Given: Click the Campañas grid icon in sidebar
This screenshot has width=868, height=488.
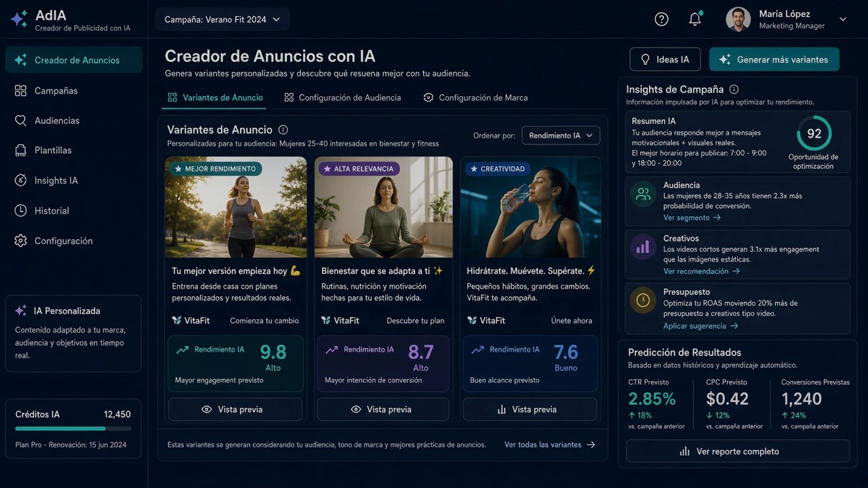Looking at the screenshot, I should (20, 91).
